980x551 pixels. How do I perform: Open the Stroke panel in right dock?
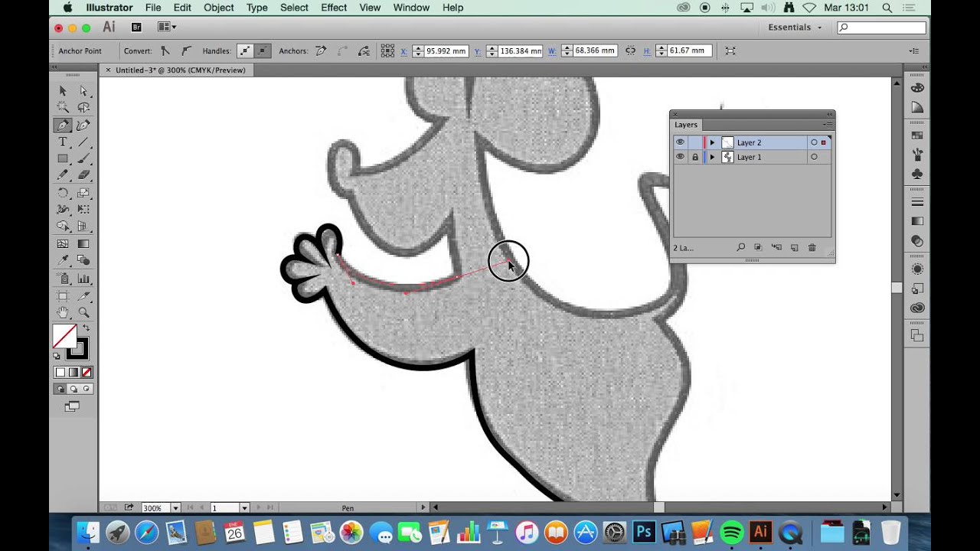(917, 203)
